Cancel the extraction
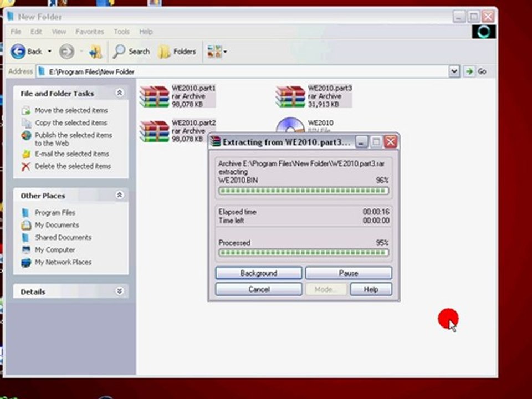Image resolution: width=532 pixels, height=399 pixels. 259,289
